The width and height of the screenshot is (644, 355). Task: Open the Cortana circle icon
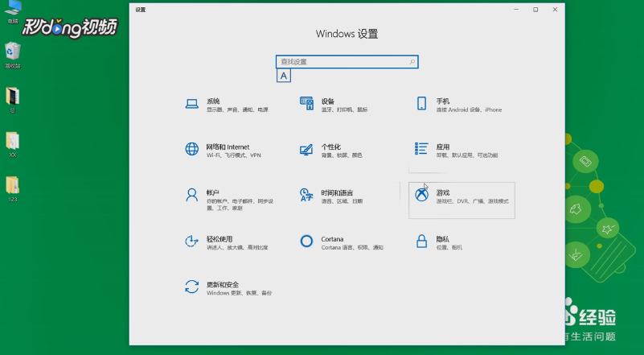coord(306,241)
